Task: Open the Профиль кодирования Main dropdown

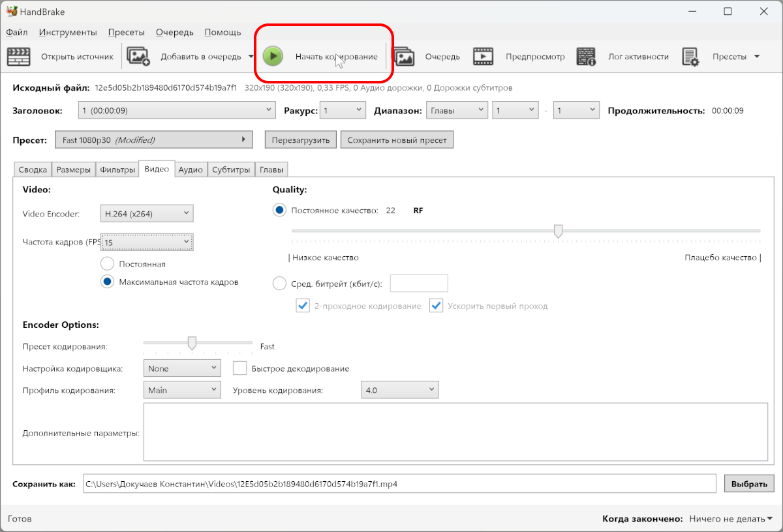Action: [182, 391]
